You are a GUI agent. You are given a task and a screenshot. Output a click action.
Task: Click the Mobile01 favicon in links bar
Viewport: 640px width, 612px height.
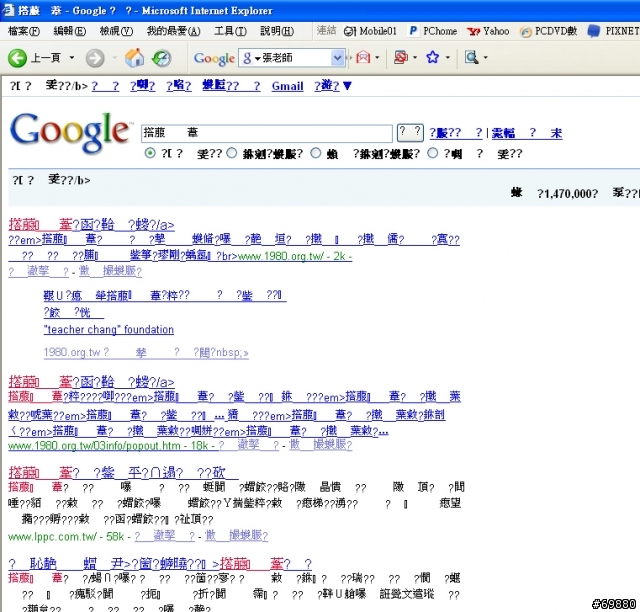point(349,31)
